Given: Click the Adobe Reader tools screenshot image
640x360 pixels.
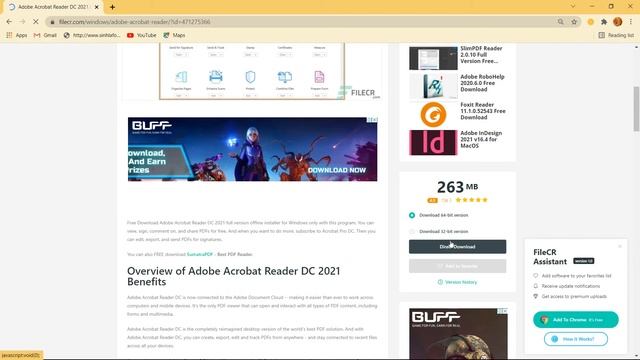Looking at the screenshot, I should pyautogui.click(x=252, y=71).
